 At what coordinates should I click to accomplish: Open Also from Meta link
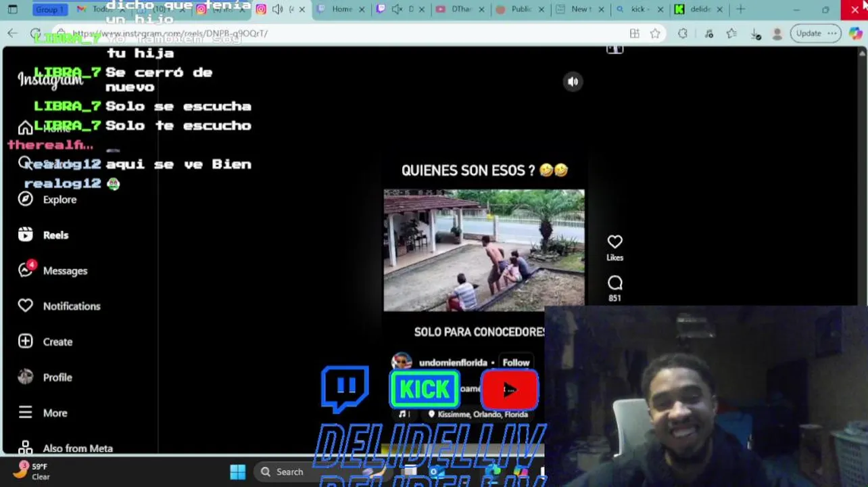pos(66,448)
